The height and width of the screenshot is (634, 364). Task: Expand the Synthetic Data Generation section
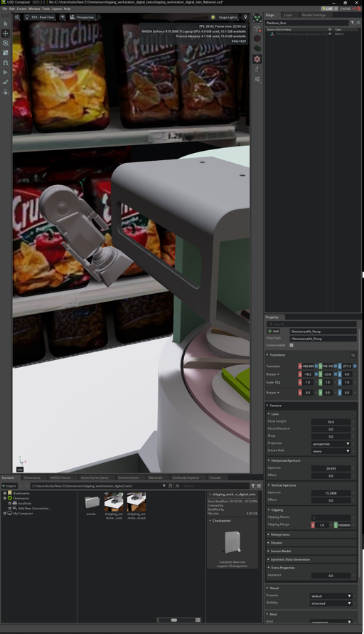(x=311, y=559)
